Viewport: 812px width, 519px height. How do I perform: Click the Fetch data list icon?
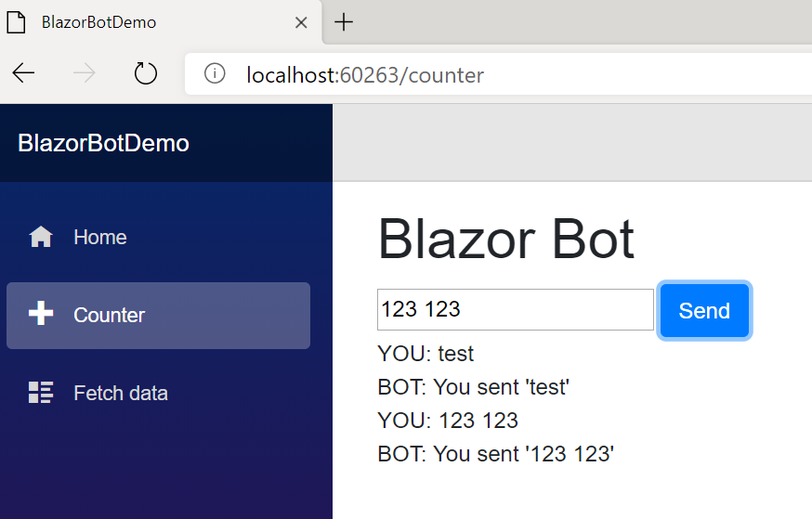click(x=41, y=393)
